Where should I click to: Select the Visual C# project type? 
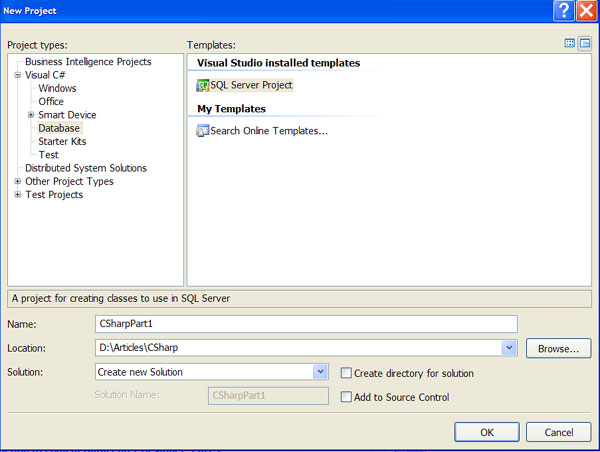(x=45, y=75)
